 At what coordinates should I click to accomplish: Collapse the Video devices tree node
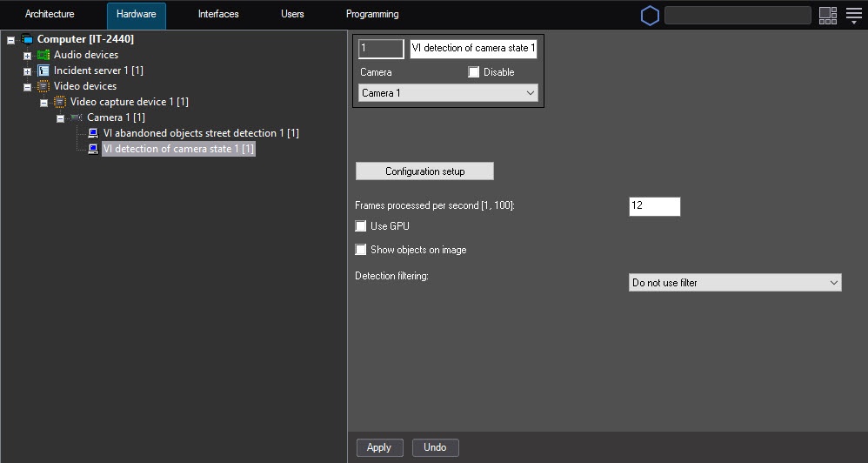point(27,87)
